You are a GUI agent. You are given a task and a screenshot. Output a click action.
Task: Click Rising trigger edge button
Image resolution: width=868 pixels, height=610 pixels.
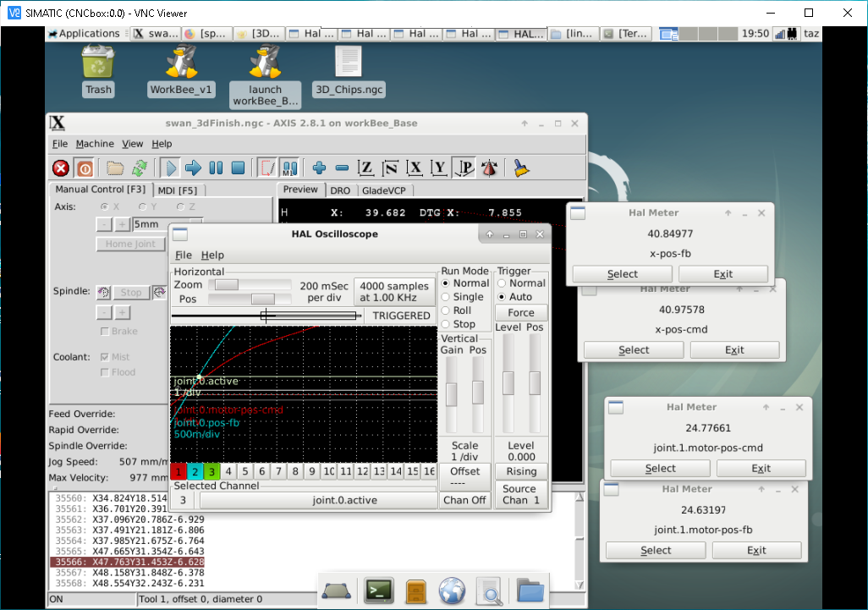(x=521, y=471)
